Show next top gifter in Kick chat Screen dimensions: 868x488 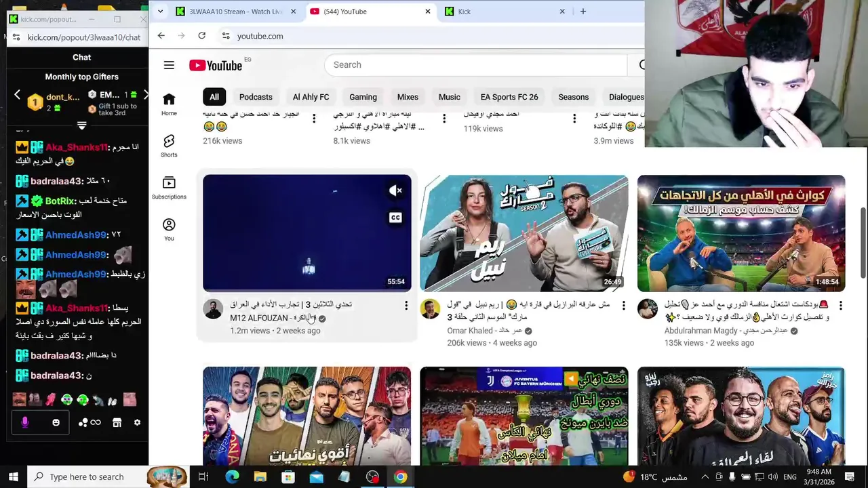pyautogui.click(x=144, y=96)
